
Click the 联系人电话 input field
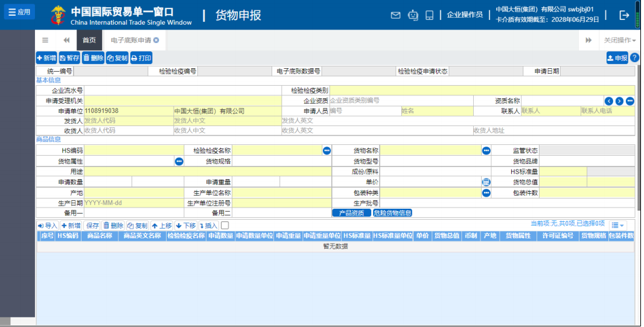[x=607, y=111]
